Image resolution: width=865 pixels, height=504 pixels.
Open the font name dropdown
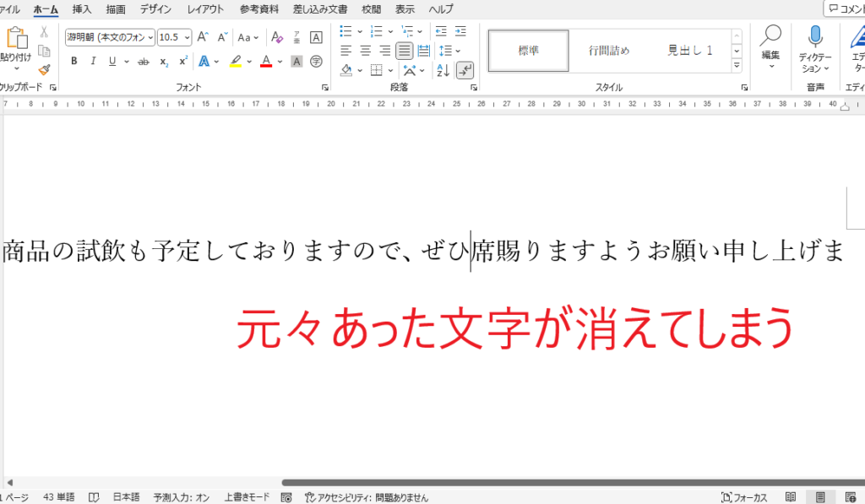[150, 37]
